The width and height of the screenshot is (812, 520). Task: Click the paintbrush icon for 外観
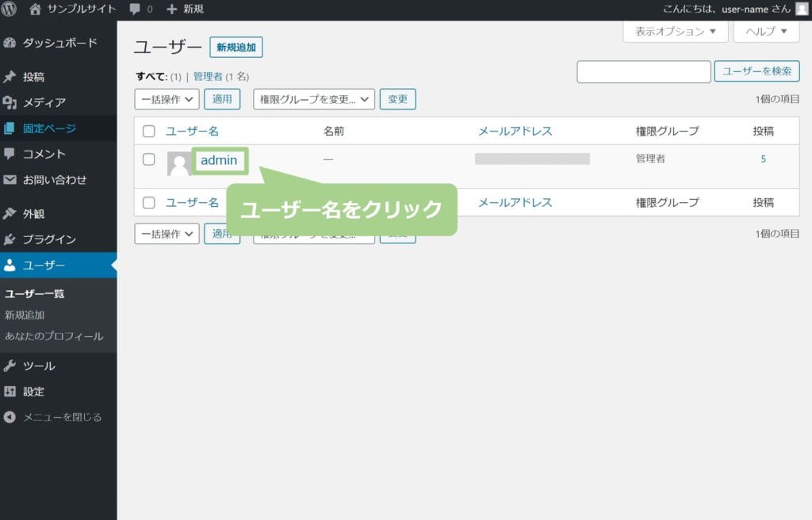(x=10, y=213)
